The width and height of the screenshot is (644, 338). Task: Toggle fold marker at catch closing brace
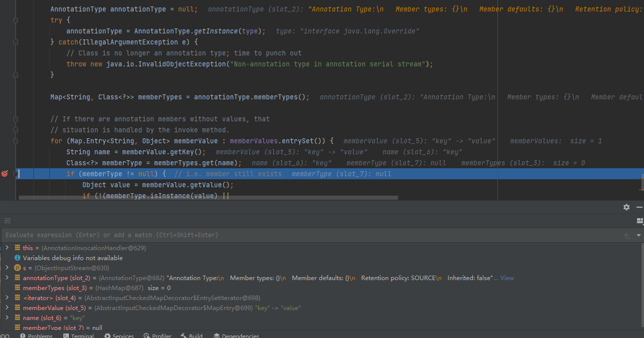16,75
